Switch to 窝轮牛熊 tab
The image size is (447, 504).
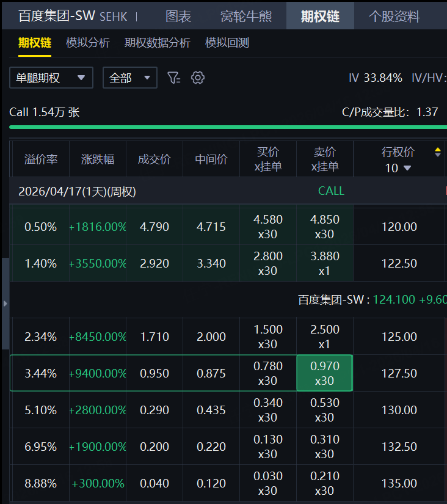246,16
